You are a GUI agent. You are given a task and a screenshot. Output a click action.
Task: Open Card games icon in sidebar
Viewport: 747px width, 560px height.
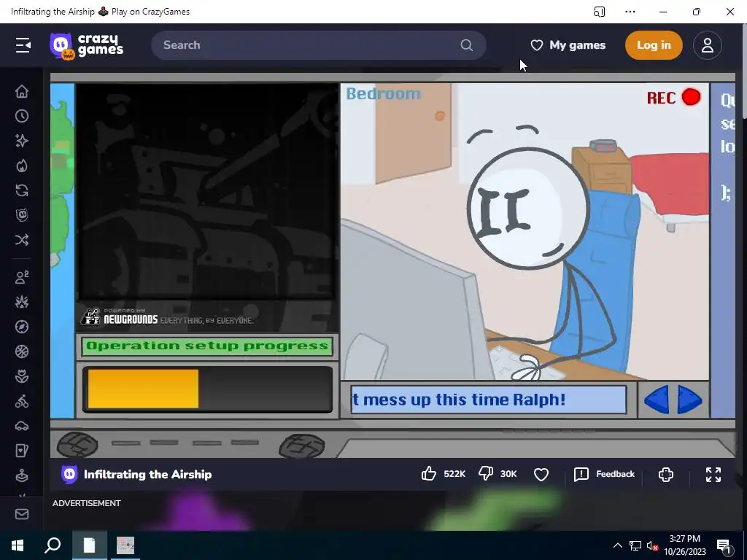point(22,451)
